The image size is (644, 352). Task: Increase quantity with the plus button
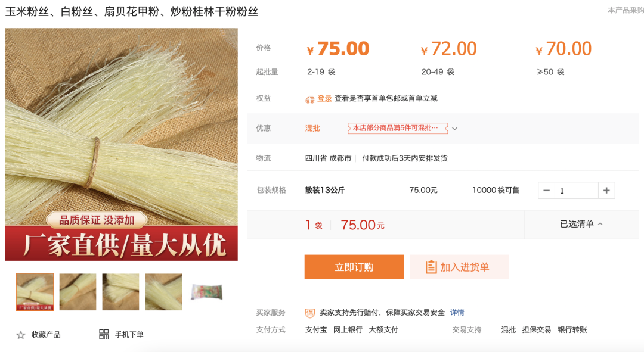pyautogui.click(x=606, y=191)
